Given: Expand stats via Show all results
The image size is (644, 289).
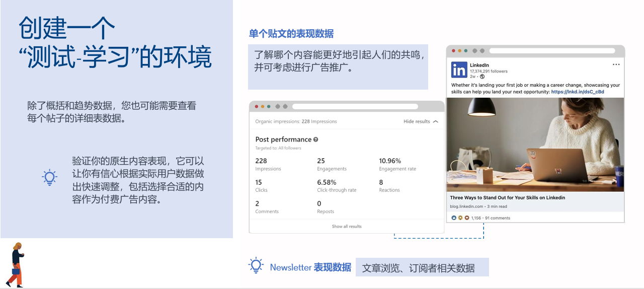Looking at the screenshot, I should pyautogui.click(x=347, y=227).
